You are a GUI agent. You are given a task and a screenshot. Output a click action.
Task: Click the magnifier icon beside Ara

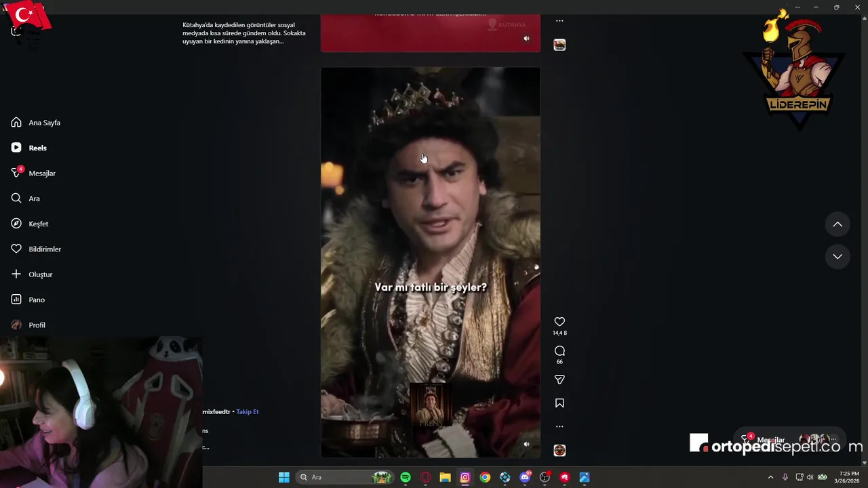16,199
